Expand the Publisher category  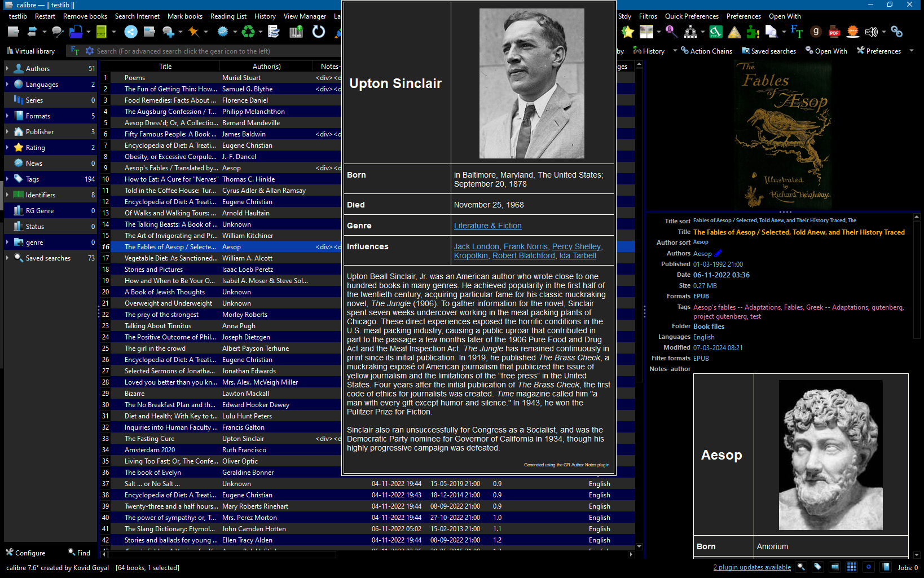[7, 131]
